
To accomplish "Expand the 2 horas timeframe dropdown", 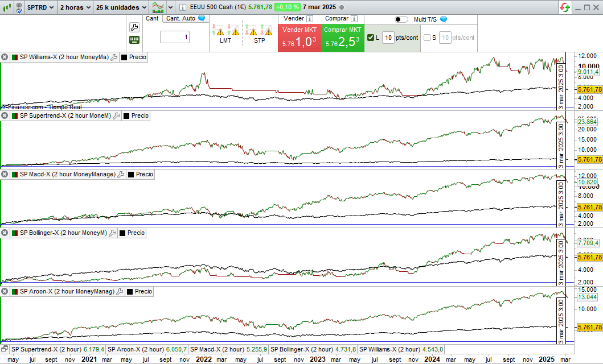I will [x=74, y=7].
